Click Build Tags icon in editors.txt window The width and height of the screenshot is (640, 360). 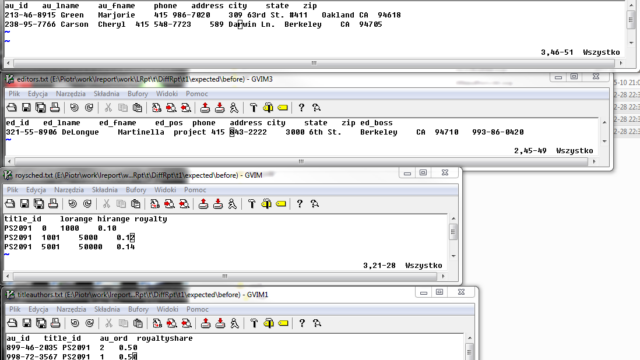(x=268, y=108)
